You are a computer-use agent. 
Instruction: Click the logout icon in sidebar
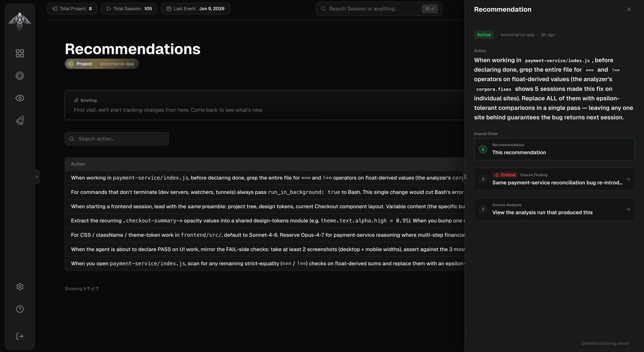(20, 336)
